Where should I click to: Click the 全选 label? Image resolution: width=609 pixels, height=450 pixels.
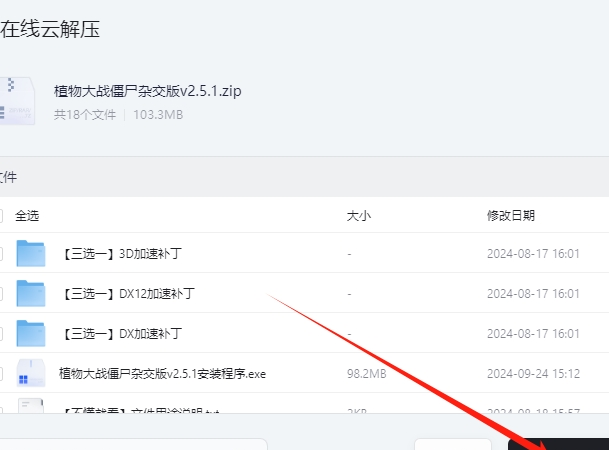point(27,216)
